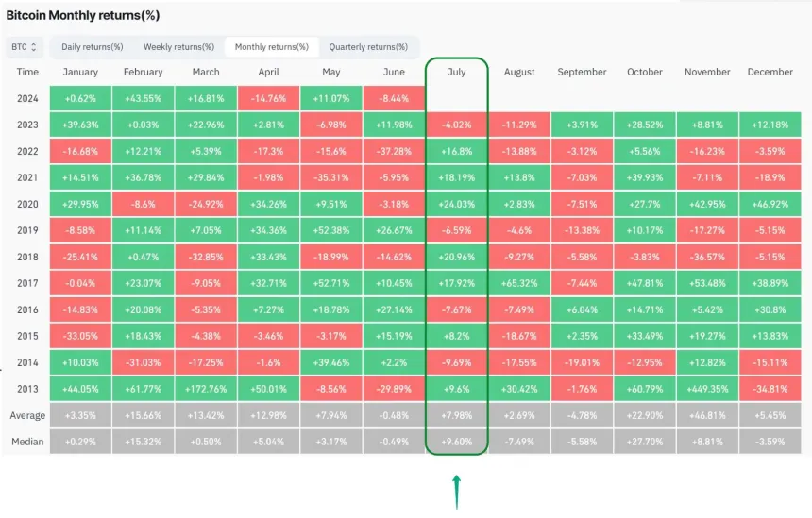Click the July column header

457,72
